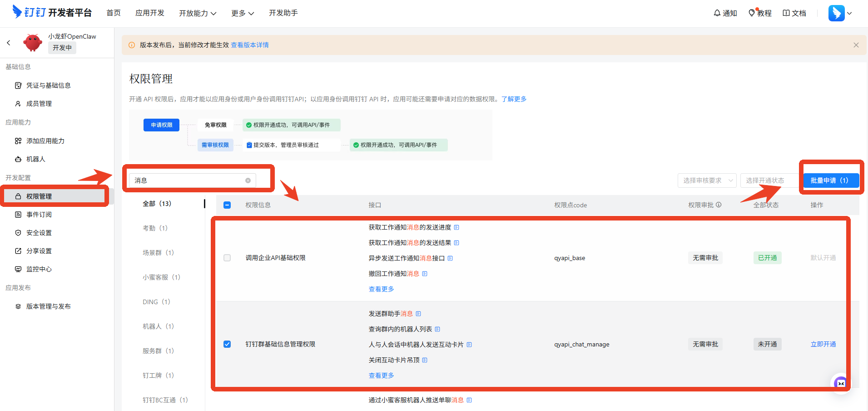Screen dimensions: 868x411
Task: Dismiss the version notice banner
Action: (856, 45)
